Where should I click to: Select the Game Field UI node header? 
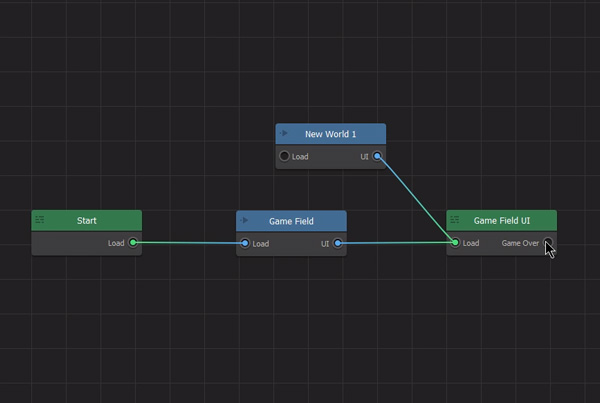502,220
